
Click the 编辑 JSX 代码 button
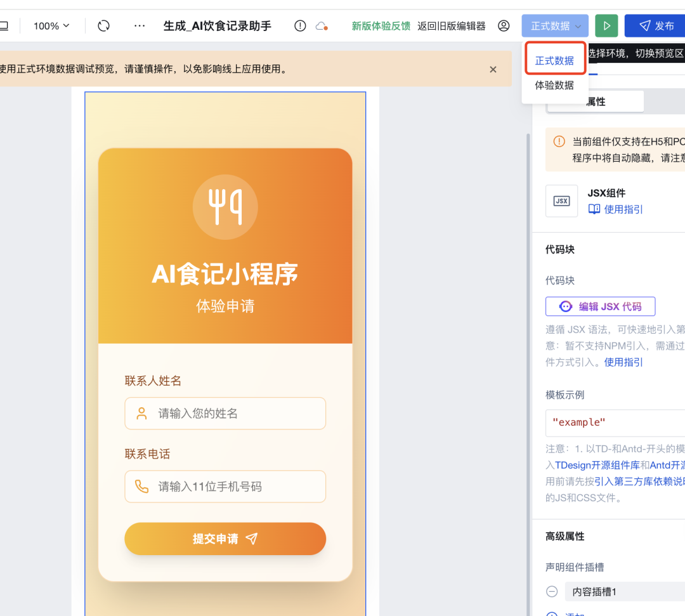pyautogui.click(x=600, y=306)
